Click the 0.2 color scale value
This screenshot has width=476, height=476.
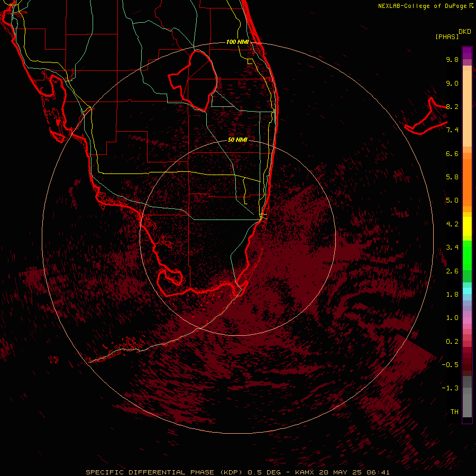point(452,342)
